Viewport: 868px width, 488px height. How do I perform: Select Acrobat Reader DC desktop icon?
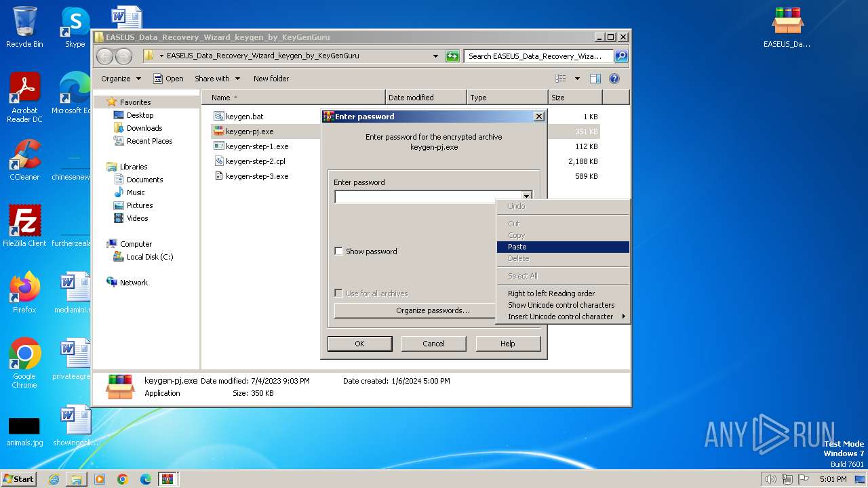[x=24, y=98]
